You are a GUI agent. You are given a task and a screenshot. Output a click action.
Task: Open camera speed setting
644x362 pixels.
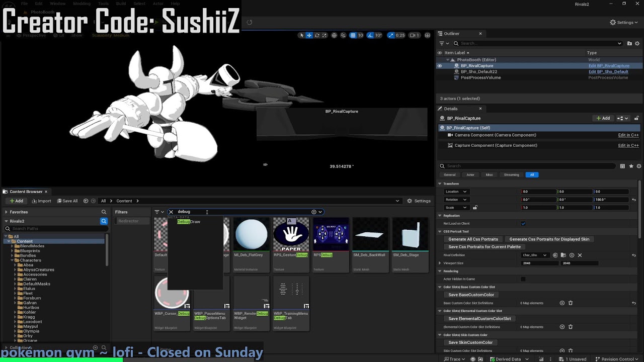(414, 35)
